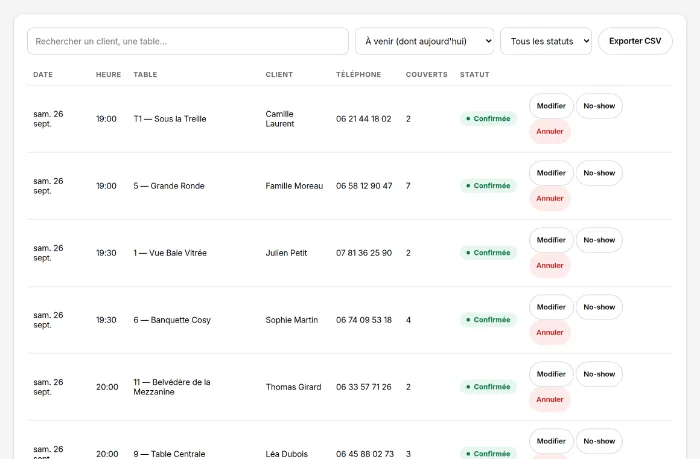
Task: Click Annuler for Thomas Girard's reservation
Action: point(550,399)
